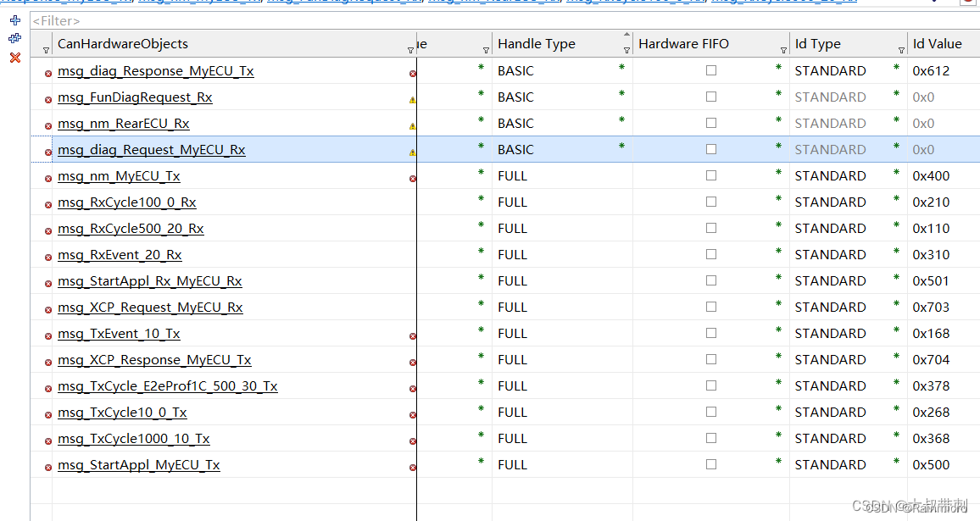
Task: Open msg_StartAppl_Rx_MyECU_Rx link
Action: coord(149,281)
